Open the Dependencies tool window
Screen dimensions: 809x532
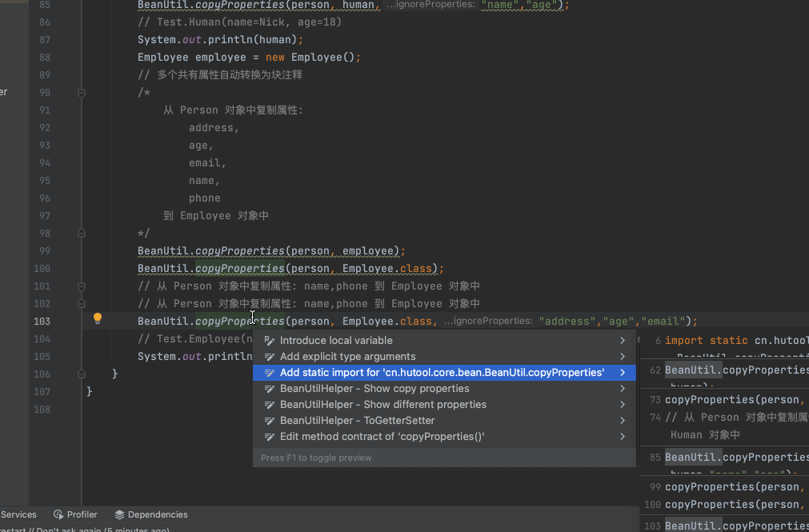[151, 514]
